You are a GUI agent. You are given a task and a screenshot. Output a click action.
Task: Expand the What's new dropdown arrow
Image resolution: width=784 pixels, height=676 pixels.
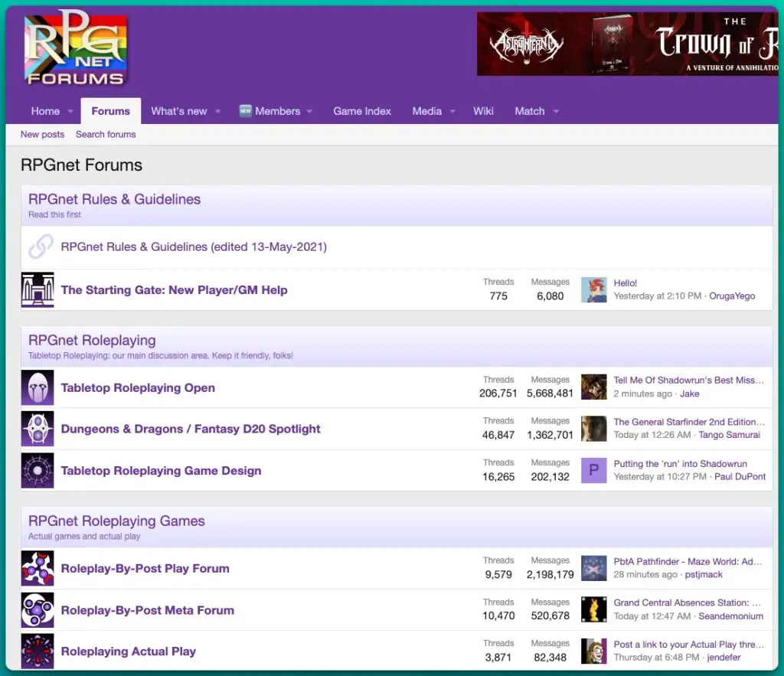tap(217, 112)
